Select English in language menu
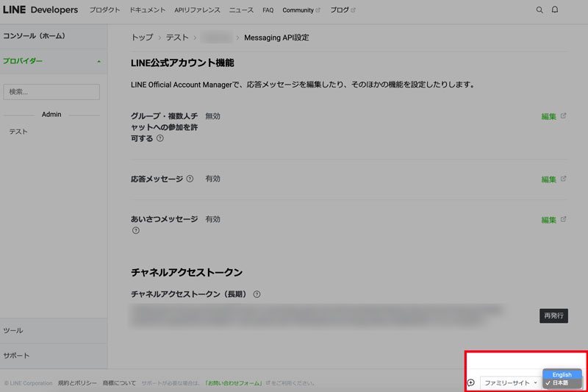Image resolution: width=588 pixels, height=392 pixels. click(562, 374)
